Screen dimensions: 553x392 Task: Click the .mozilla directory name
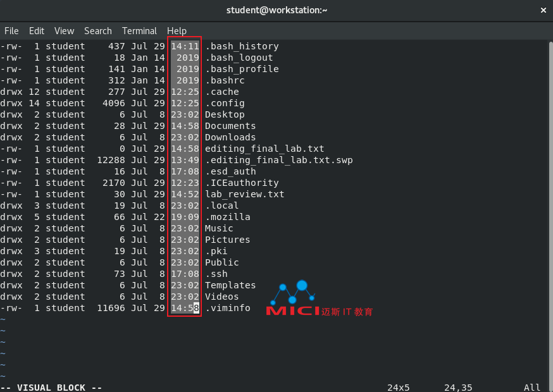pos(228,217)
